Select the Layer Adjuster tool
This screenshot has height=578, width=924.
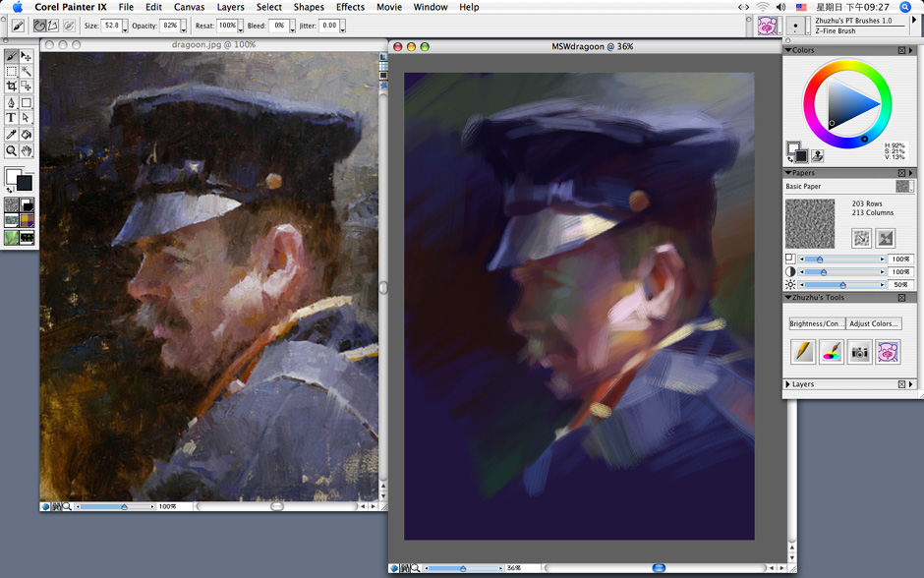click(x=26, y=56)
